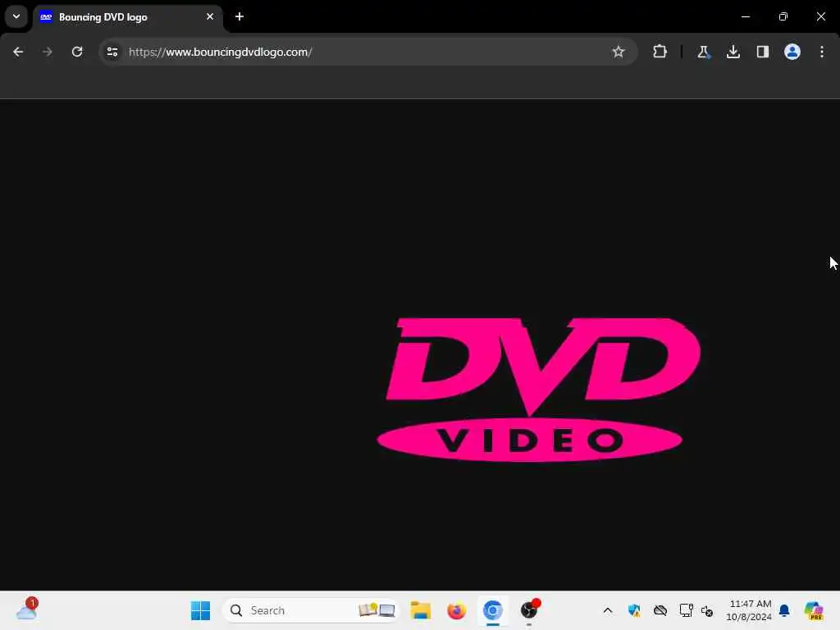840x630 pixels.
Task: Open the tab search dropdown arrow
Action: 16,16
